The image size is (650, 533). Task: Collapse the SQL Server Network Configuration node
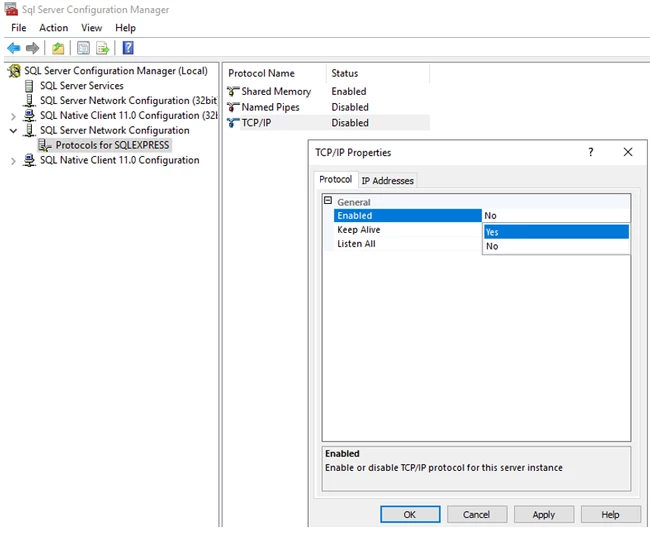tap(13, 131)
